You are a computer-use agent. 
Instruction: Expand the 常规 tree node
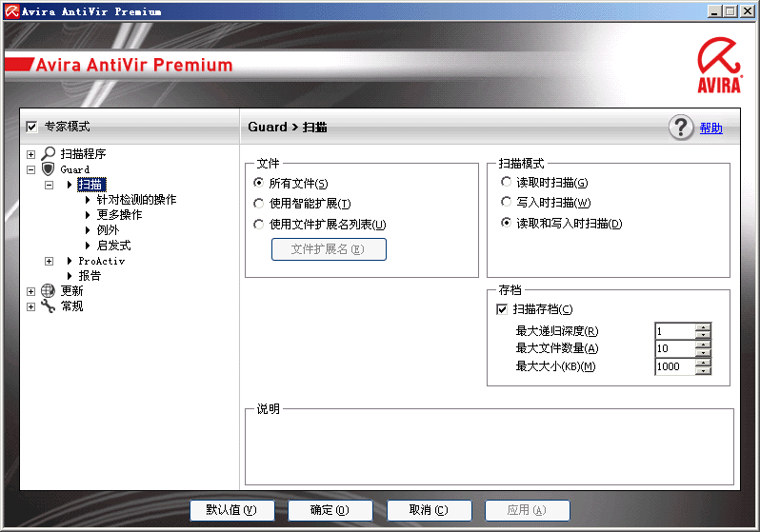coord(31,307)
